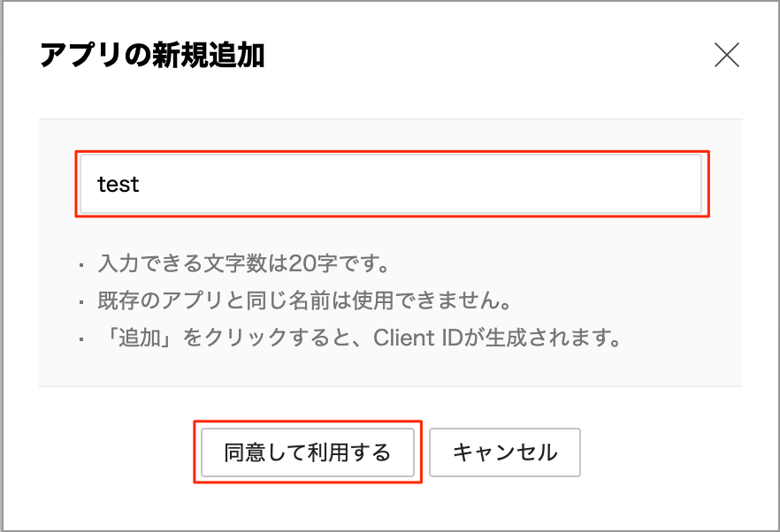
Task: Click the note 入力できる文字数は20字です。
Action: click(244, 263)
